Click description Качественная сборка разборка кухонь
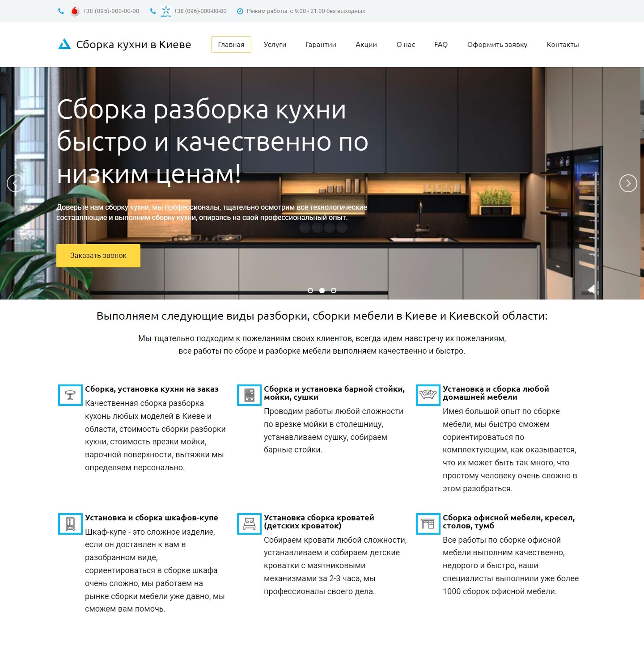The width and height of the screenshot is (644, 650). click(155, 435)
